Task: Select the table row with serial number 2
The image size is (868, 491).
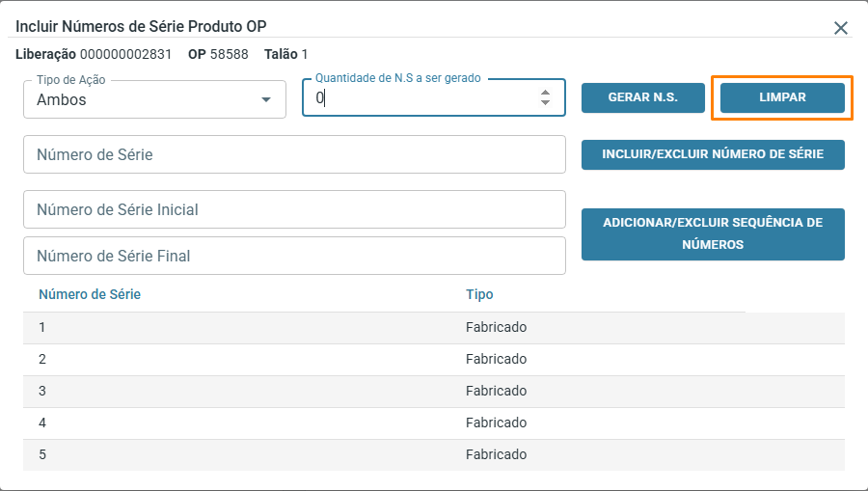Action: 433,359
